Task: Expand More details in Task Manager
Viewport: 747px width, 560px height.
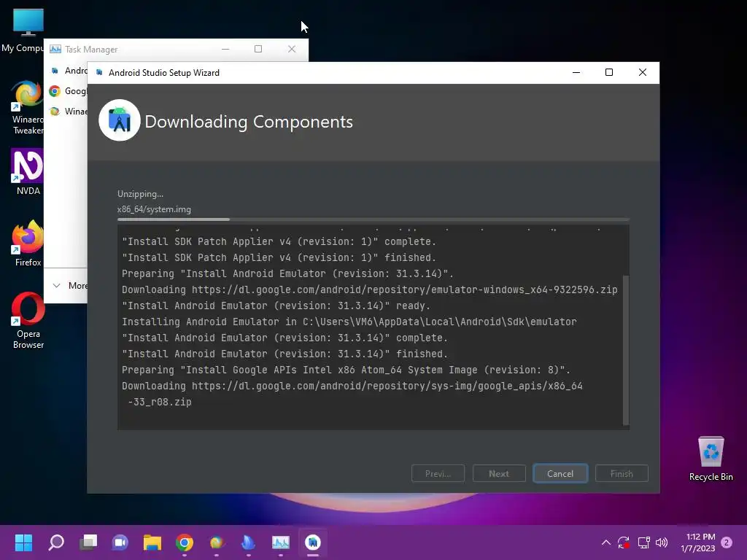Action: (x=71, y=286)
